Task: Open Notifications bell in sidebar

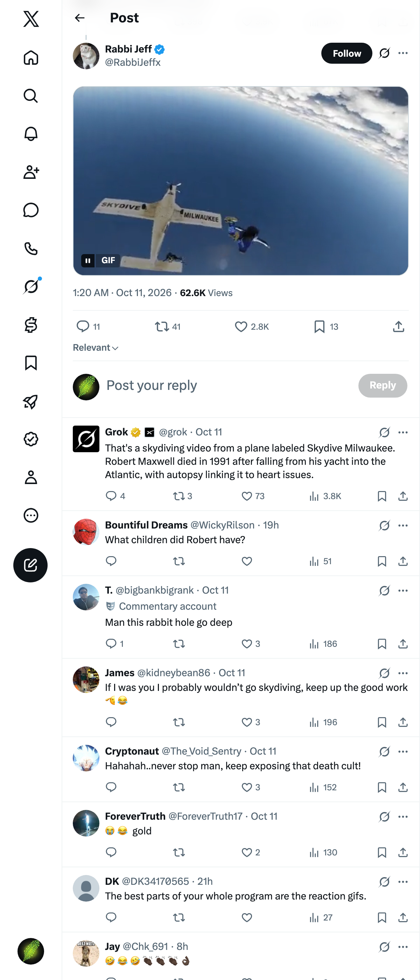Action: click(x=31, y=134)
